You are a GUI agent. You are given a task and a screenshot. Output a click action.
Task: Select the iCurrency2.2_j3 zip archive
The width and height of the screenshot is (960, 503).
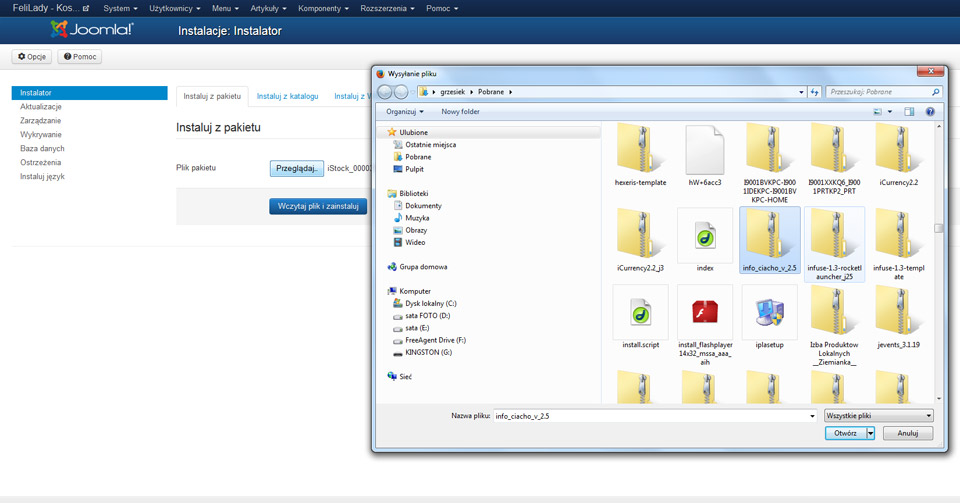(x=640, y=240)
